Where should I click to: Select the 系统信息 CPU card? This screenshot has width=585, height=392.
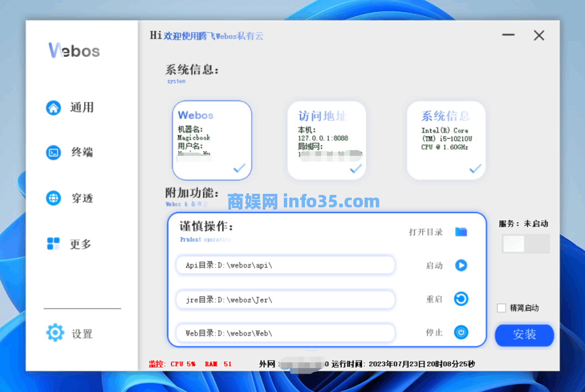(x=446, y=140)
